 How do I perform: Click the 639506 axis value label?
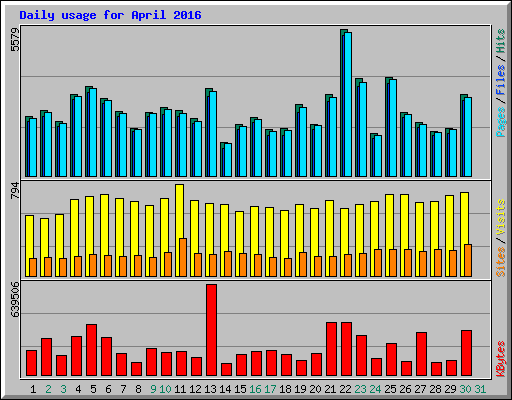(x=15, y=299)
